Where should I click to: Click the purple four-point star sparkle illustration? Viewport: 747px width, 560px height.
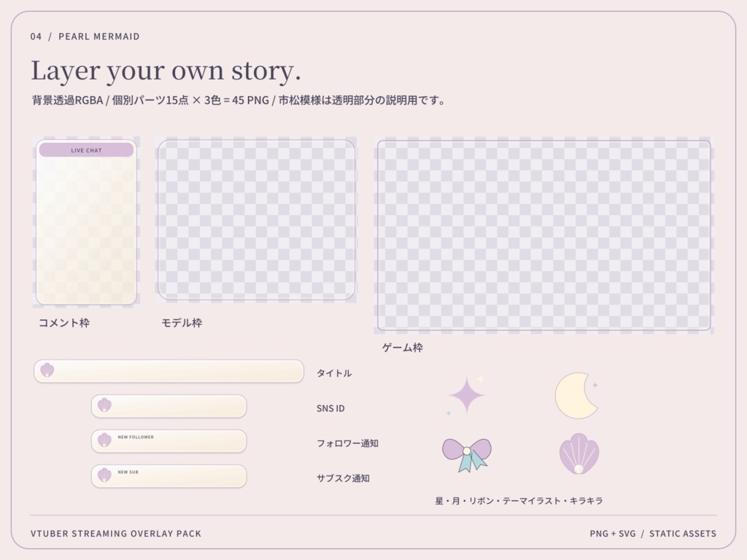(467, 394)
